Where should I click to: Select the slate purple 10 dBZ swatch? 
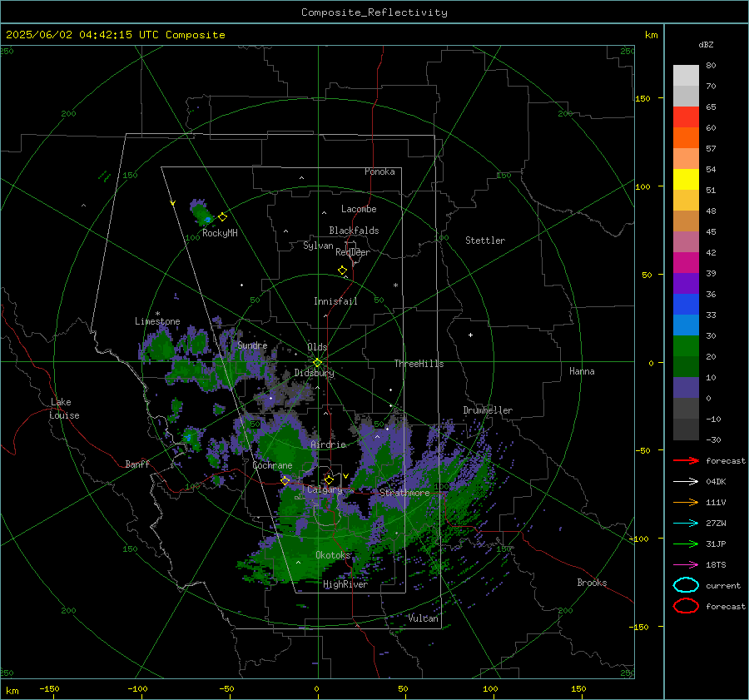click(686, 388)
